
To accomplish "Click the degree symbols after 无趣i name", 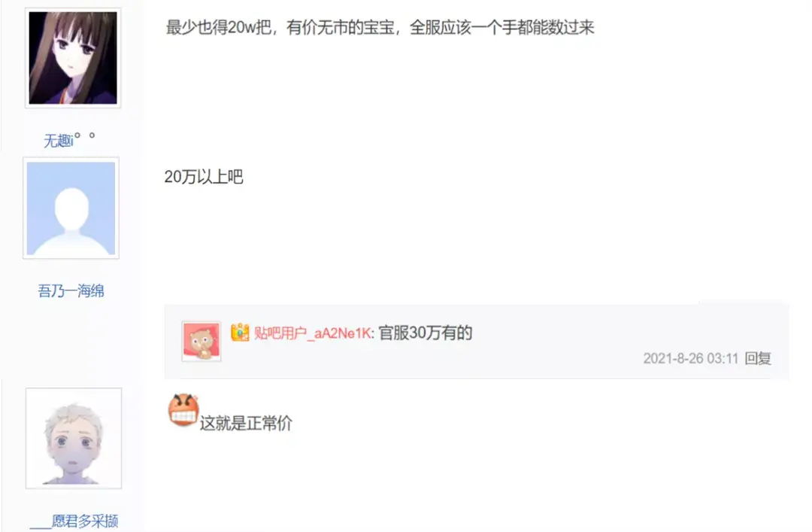I will click(84, 136).
